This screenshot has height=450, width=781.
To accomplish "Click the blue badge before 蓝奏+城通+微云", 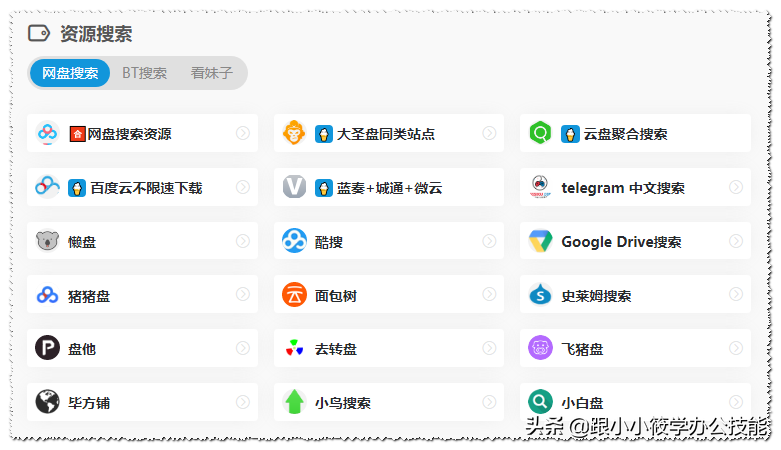I will pyautogui.click(x=324, y=188).
